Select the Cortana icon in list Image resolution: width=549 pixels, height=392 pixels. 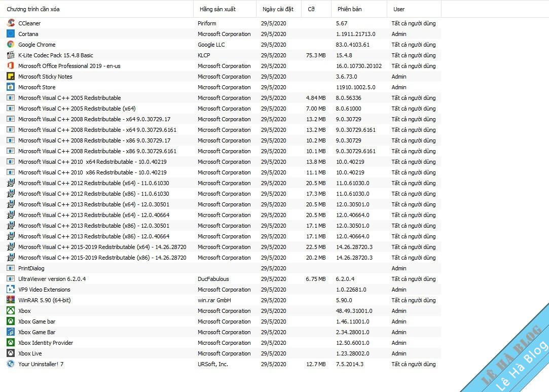tap(11, 33)
